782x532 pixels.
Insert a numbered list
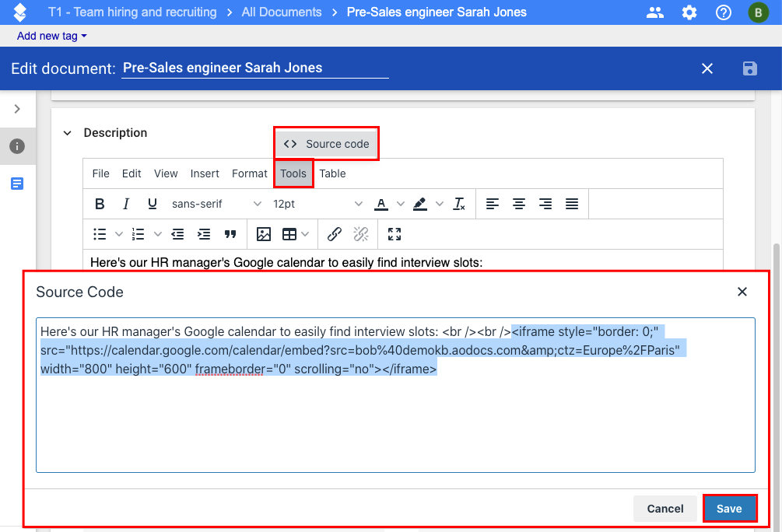[139, 234]
